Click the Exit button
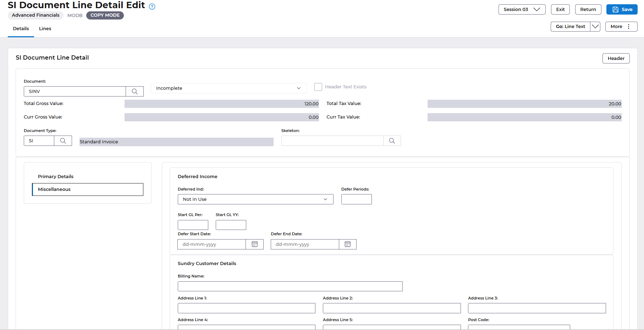Viewport: 644px width, 330px height. pyautogui.click(x=560, y=10)
